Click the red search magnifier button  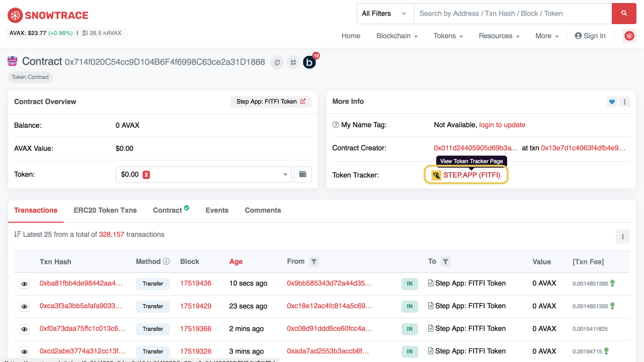pyautogui.click(x=624, y=14)
